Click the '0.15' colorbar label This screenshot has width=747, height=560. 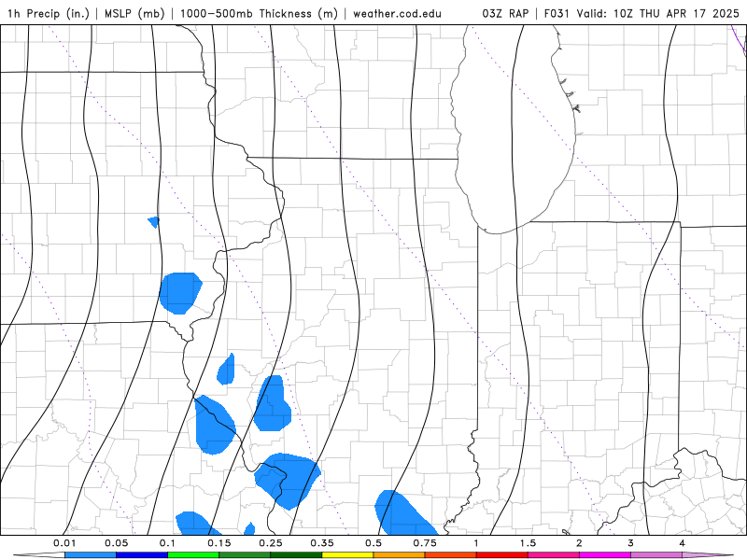point(219,543)
